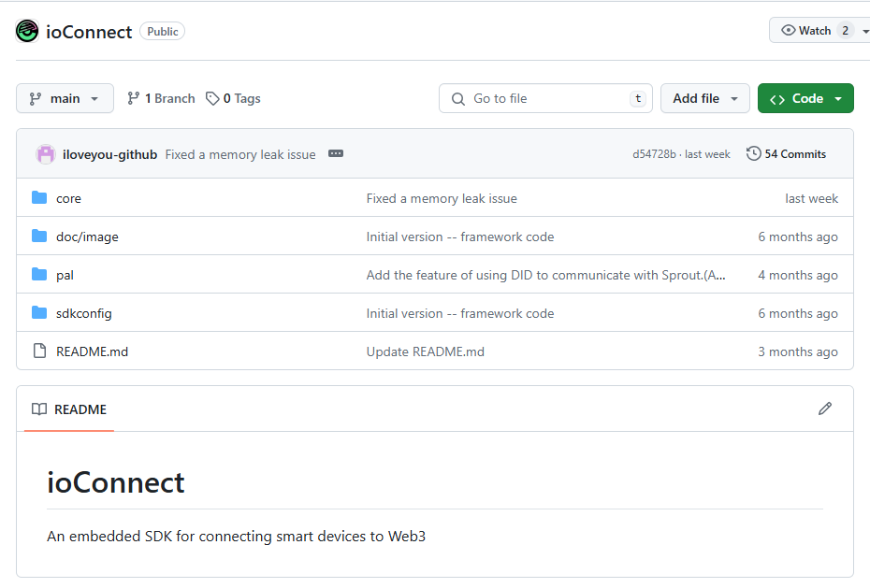
Task: Open the 0 Tags link
Action: (x=233, y=99)
